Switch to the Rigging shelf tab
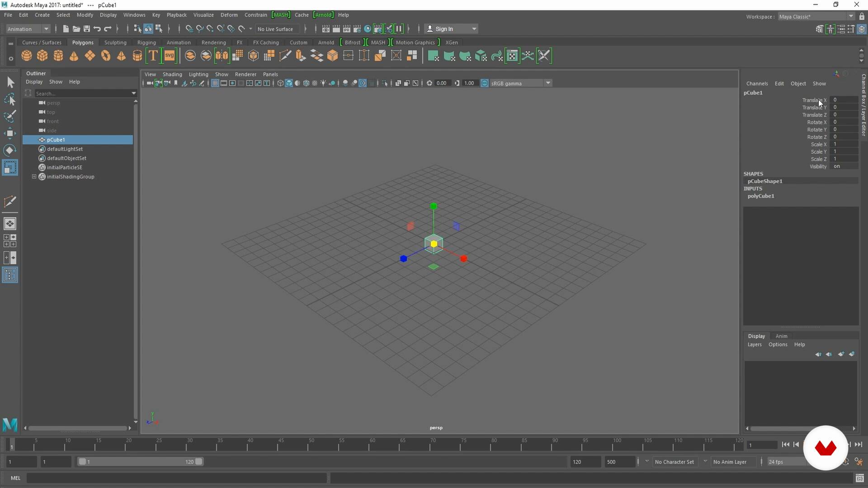This screenshot has width=868, height=488. (146, 42)
